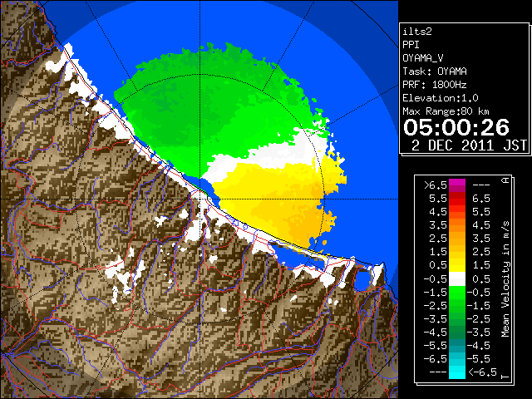
Task: Click the radar site at crosshair center
Action: (200, 199)
